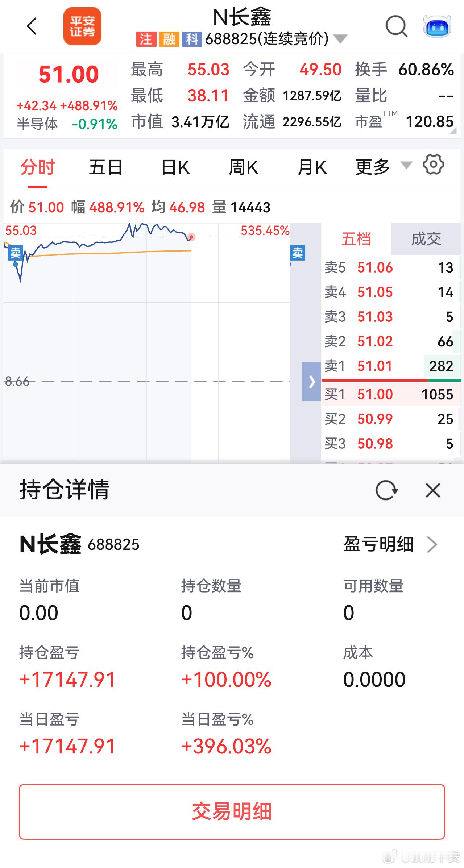
Task: Select the 五档 order book tab
Action: pyautogui.click(x=356, y=239)
